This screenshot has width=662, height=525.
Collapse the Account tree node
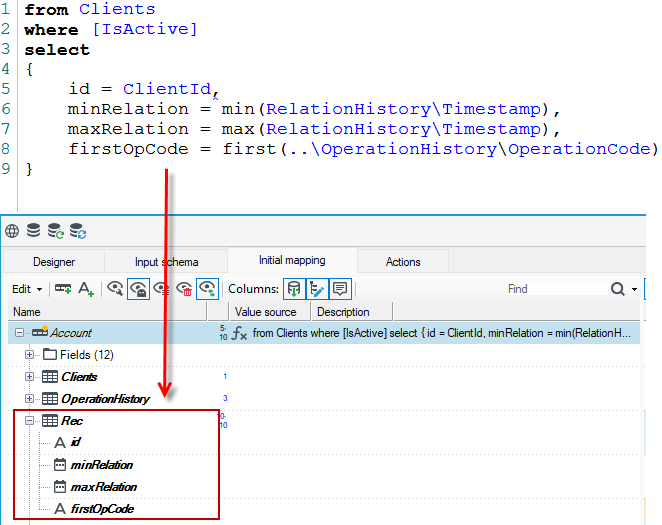[x=19, y=333]
